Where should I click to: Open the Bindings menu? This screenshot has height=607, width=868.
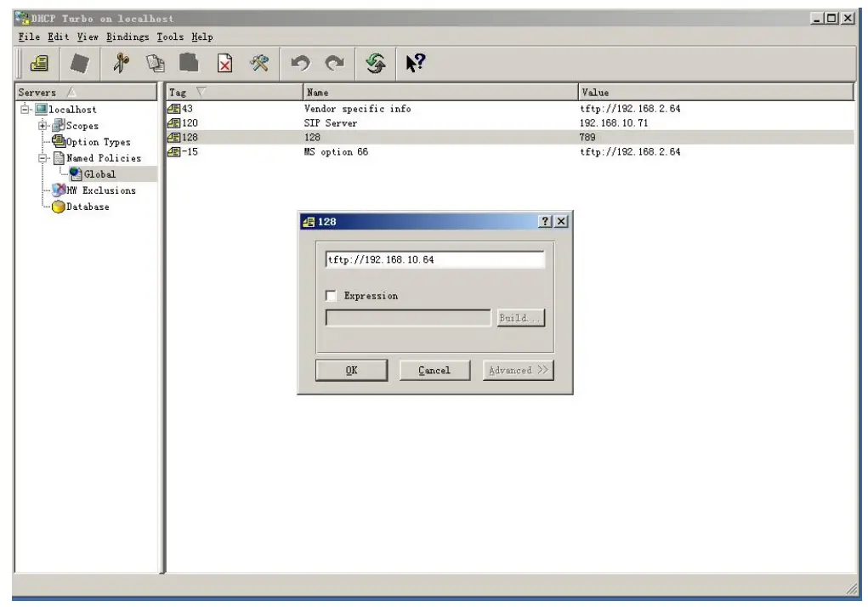tap(128, 37)
